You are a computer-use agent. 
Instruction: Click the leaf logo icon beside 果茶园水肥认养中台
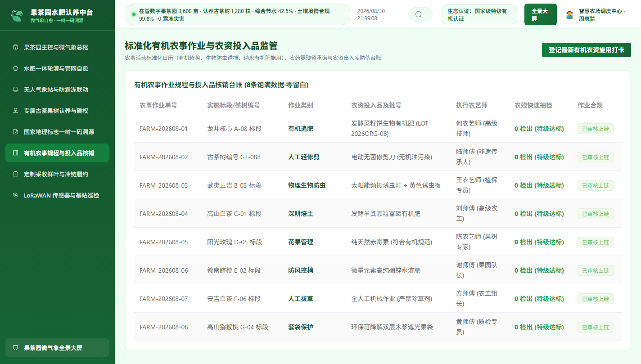(17, 16)
